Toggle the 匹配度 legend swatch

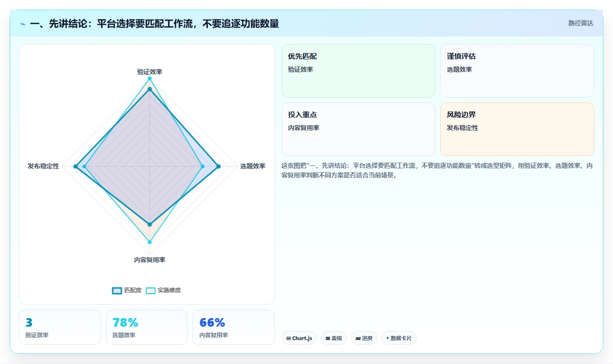tap(117, 290)
